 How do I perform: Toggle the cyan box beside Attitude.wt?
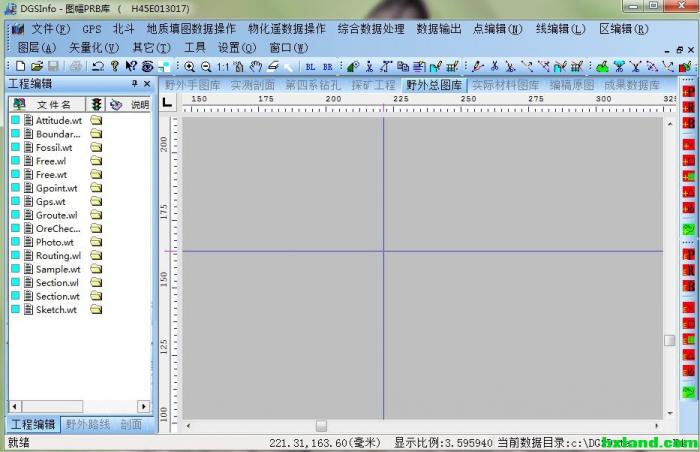click(16, 120)
